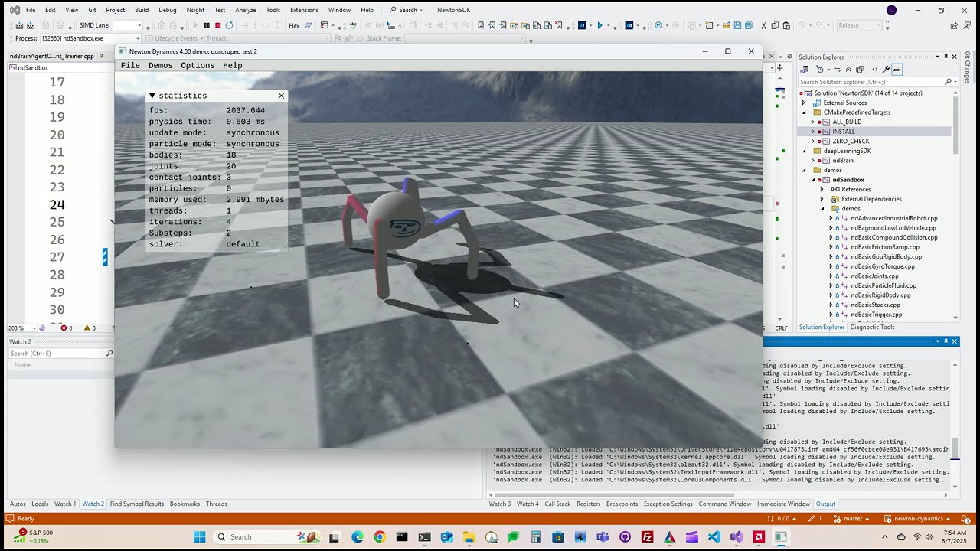The height and width of the screenshot is (551, 980).
Task: Click the Collapse All icon in Solution Explorer
Action: (848, 70)
